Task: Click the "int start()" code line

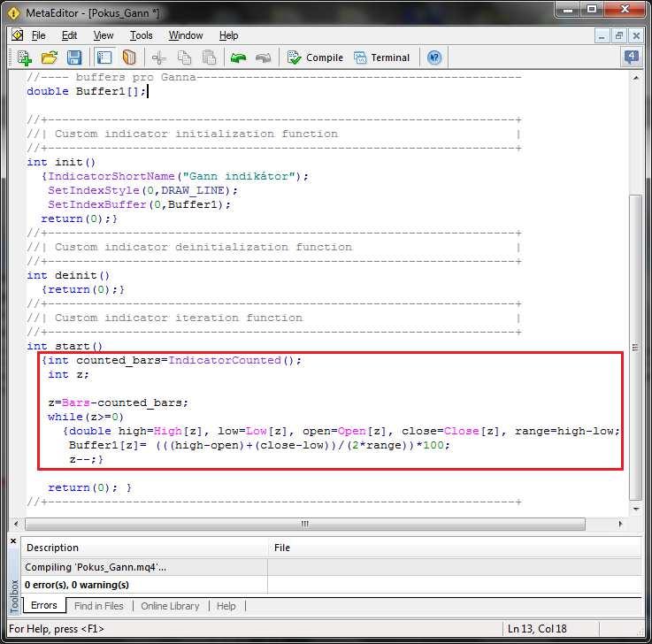Action: [65, 346]
